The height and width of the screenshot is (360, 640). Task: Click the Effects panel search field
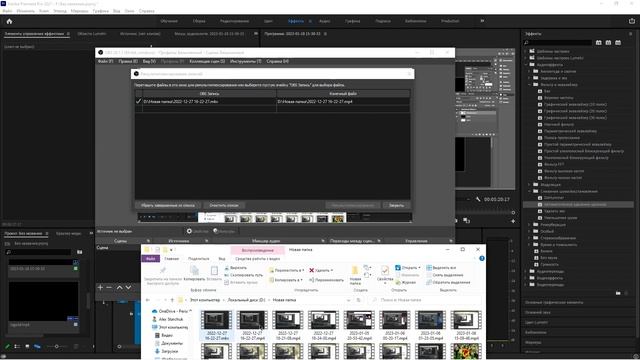(558, 42)
